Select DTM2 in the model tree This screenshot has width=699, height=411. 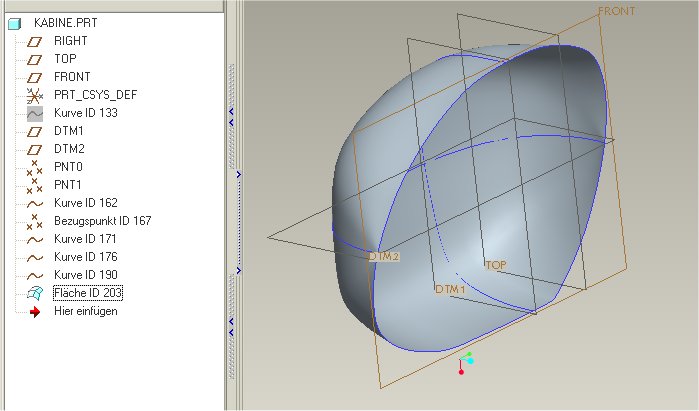point(69,148)
